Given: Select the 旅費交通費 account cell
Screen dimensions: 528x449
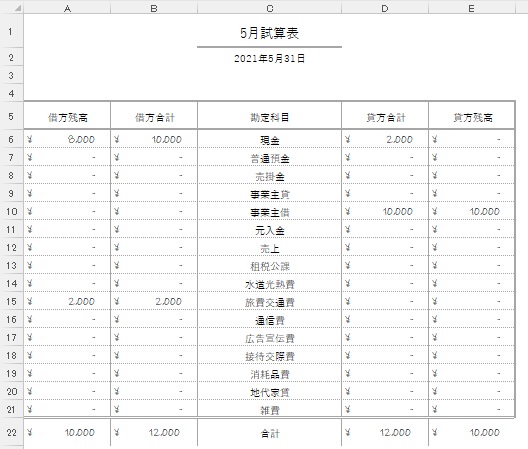Looking at the screenshot, I should tap(269, 301).
